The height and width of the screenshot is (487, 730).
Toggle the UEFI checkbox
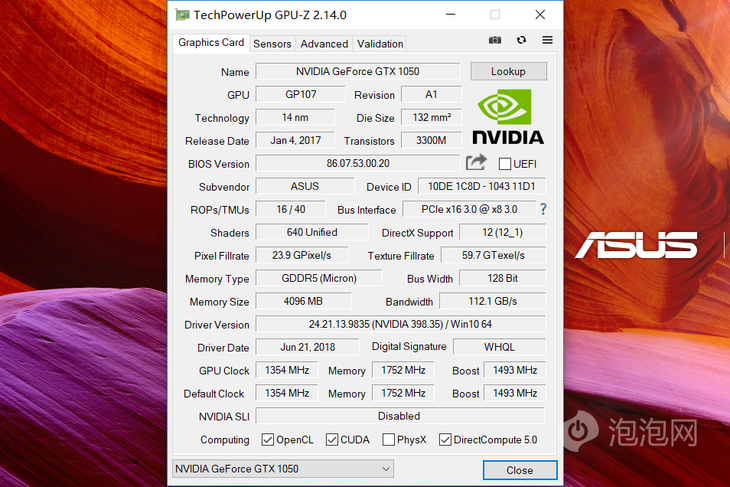[504, 164]
